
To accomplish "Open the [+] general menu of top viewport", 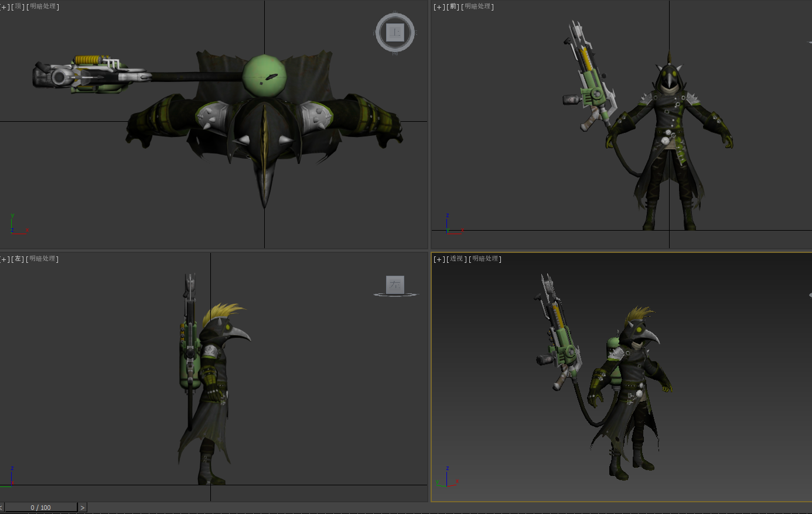I will [4, 7].
